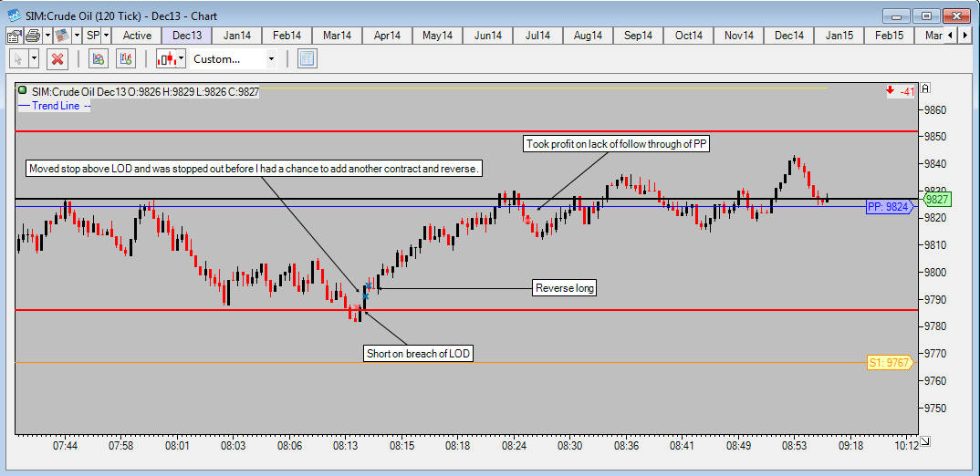Click the add study bars icon
This screenshot has height=476, width=980.
[126, 59]
